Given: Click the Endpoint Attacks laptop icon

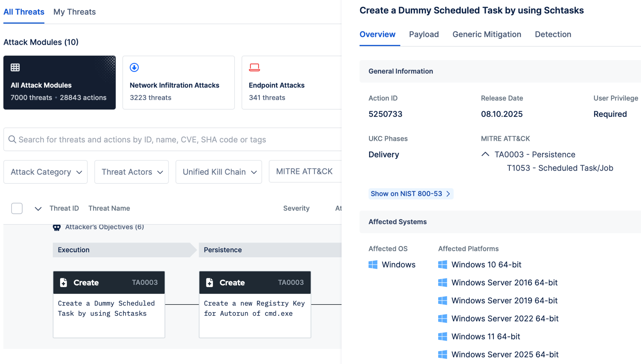Looking at the screenshot, I should (255, 67).
